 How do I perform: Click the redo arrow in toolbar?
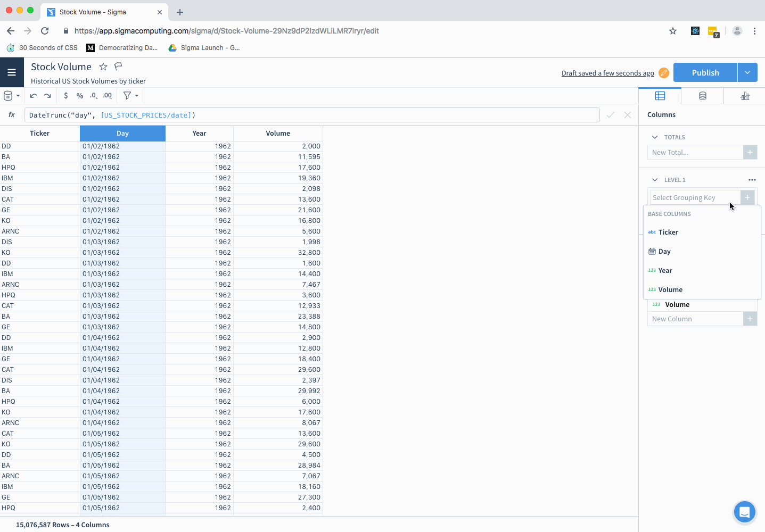coord(47,96)
